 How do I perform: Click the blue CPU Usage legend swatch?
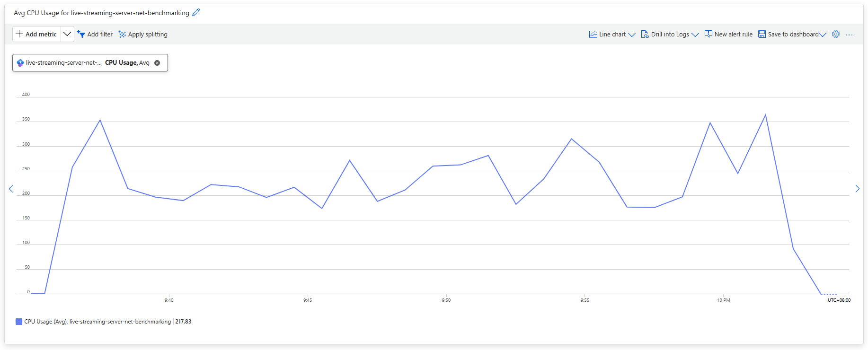pos(19,322)
